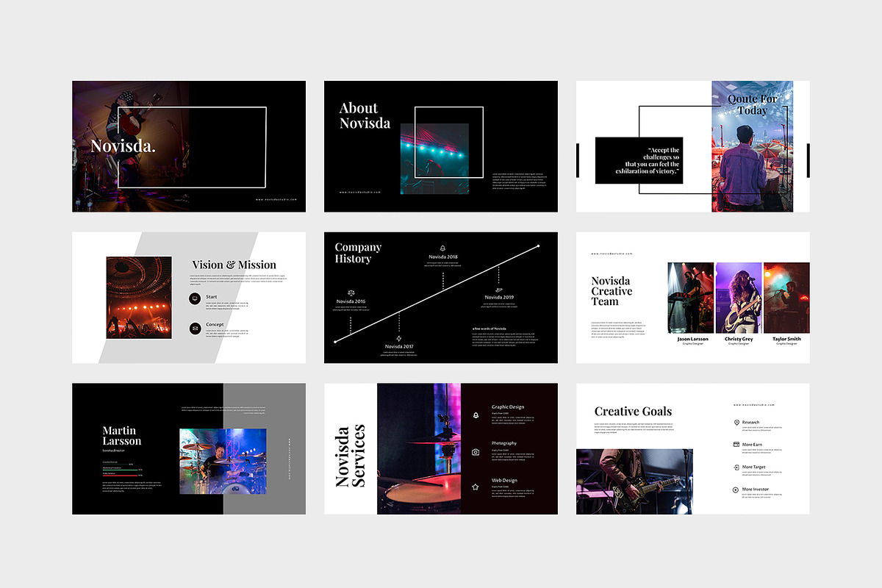This screenshot has width=882, height=588.
Task: Click the 'Novisda.' title on first slide
Action: click(123, 146)
